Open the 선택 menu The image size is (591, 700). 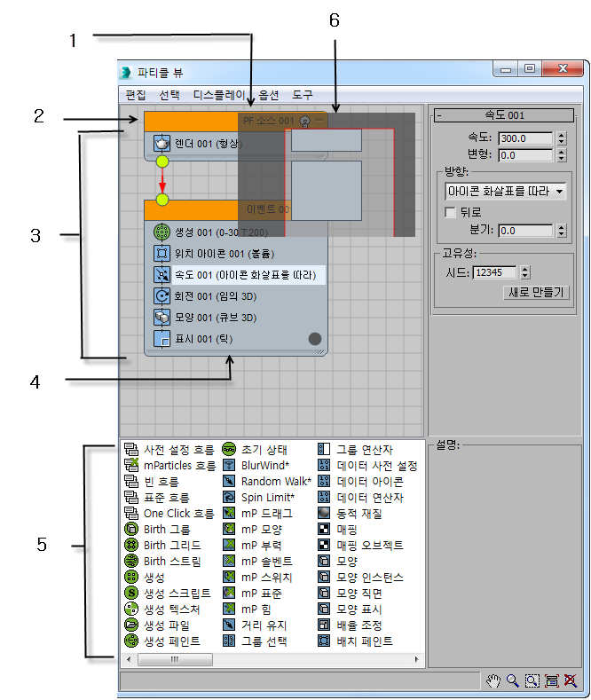pos(169,95)
